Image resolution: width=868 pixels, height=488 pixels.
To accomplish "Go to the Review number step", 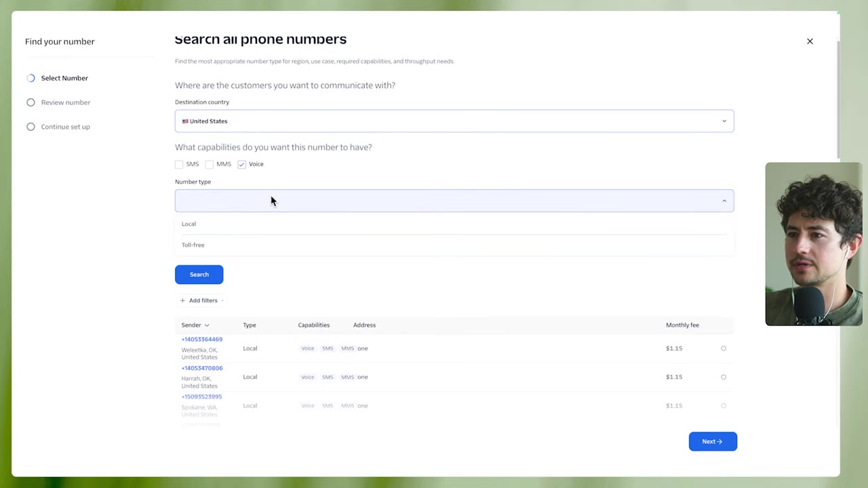I will point(66,102).
